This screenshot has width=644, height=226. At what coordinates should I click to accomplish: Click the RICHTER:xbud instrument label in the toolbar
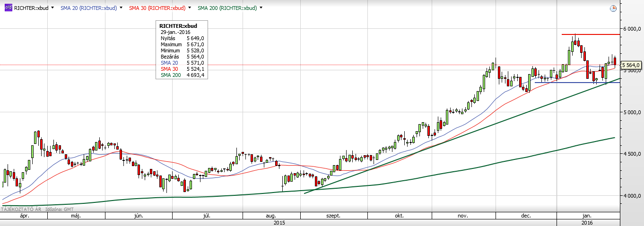click(x=31, y=8)
